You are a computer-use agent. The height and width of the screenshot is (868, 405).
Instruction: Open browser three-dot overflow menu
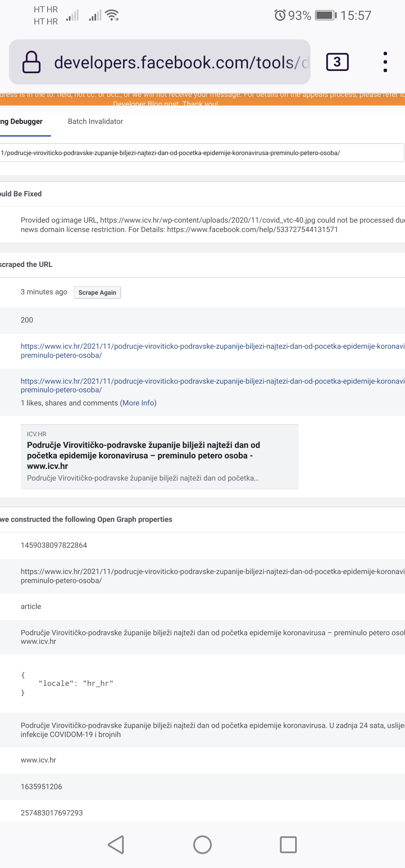385,62
